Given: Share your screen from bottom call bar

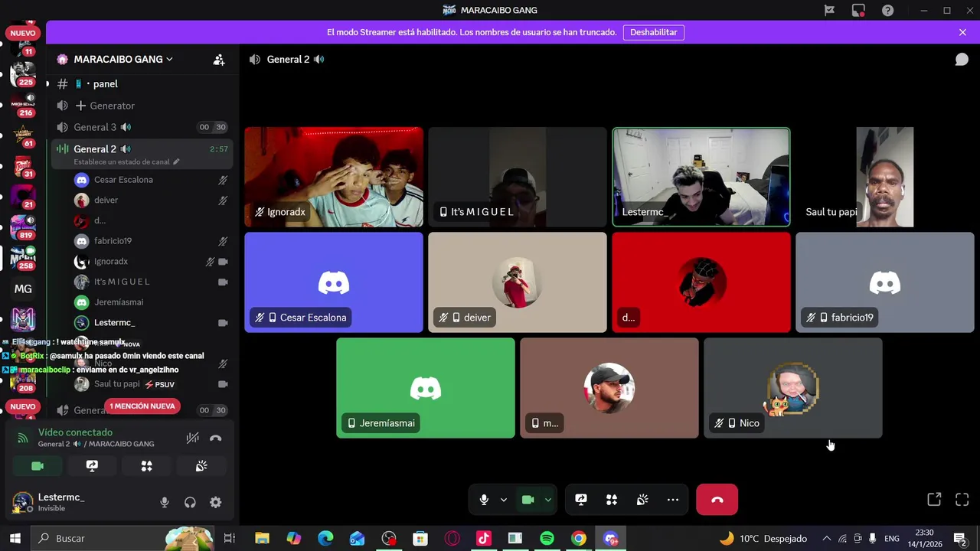Looking at the screenshot, I should click(x=581, y=500).
